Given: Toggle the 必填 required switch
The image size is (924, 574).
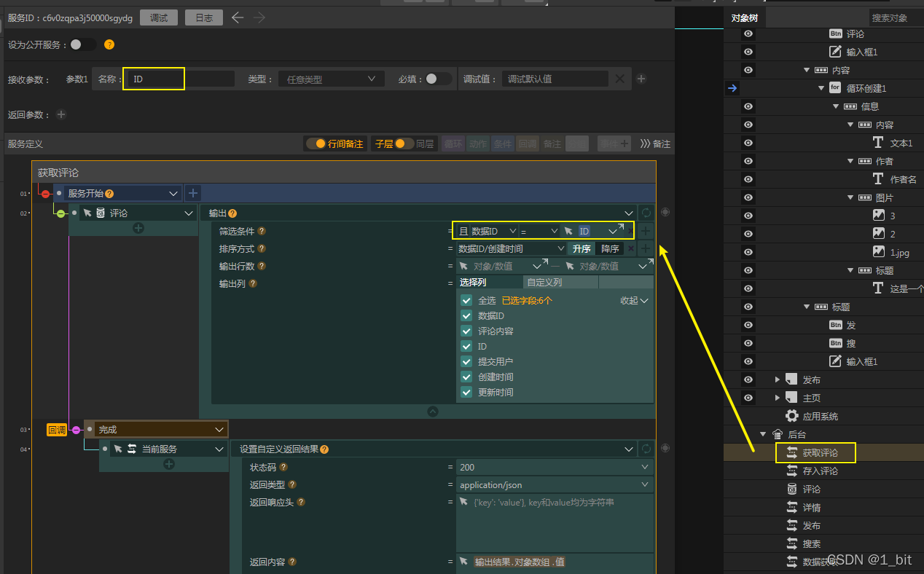Looking at the screenshot, I should click(x=438, y=79).
